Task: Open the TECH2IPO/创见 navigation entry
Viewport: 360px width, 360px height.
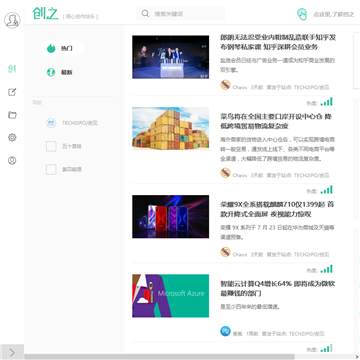Action: pos(80,123)
